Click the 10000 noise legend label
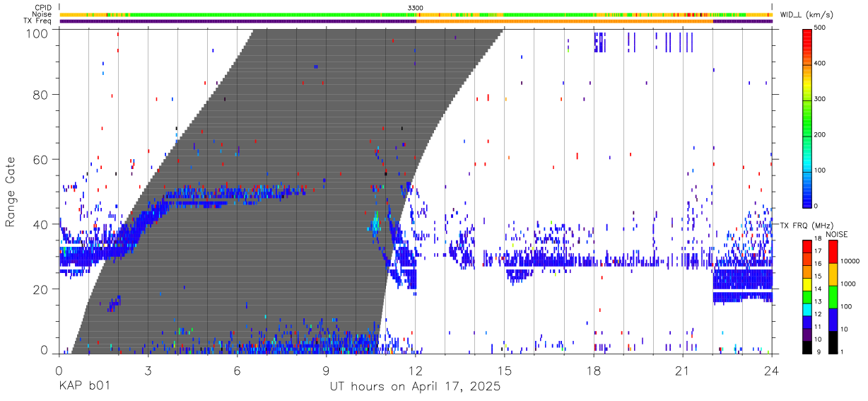This screenshot has height=401, width=868. (850, 262)
